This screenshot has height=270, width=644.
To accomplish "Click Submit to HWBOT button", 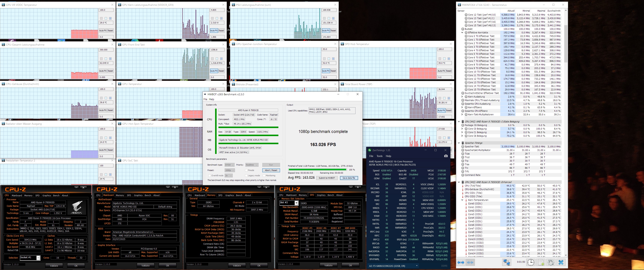I will coord(326,178).
